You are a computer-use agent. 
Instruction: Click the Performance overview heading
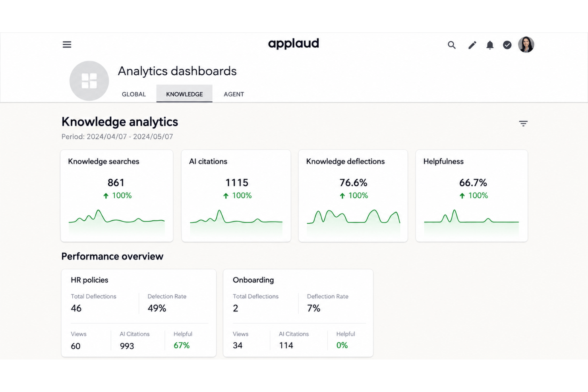tap(112, 257)
